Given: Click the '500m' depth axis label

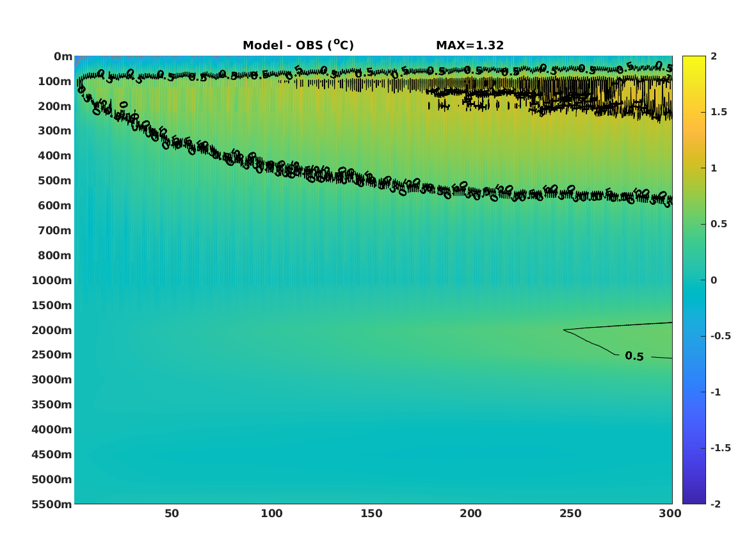Looking at the screenshot, I should coord(55,180).
